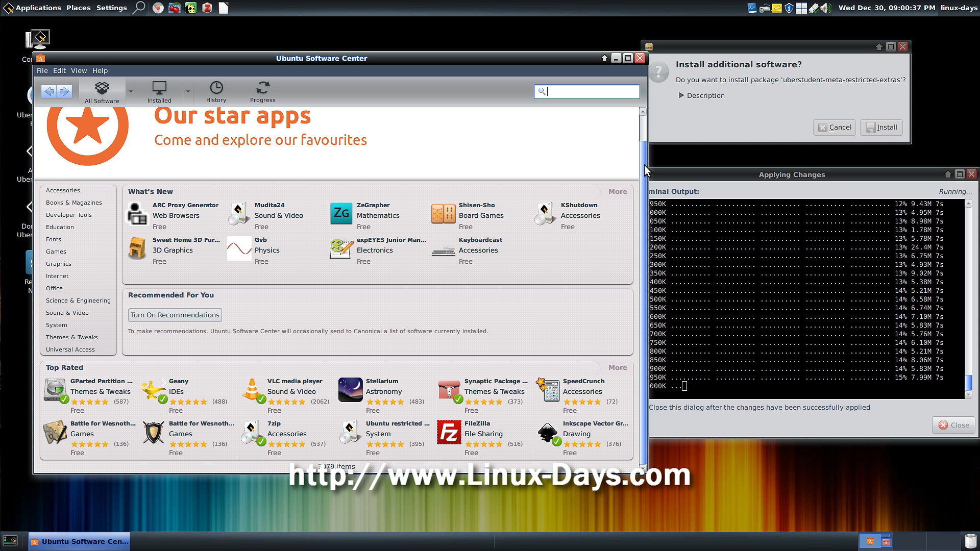Open the View menu
This screenshot has height=551, width=980.
79,70
